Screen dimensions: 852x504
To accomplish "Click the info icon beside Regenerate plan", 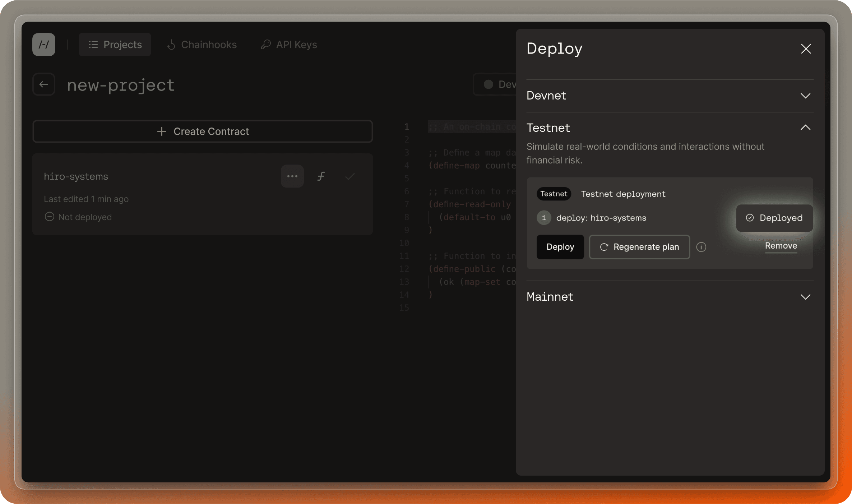I will pos(701,247).
